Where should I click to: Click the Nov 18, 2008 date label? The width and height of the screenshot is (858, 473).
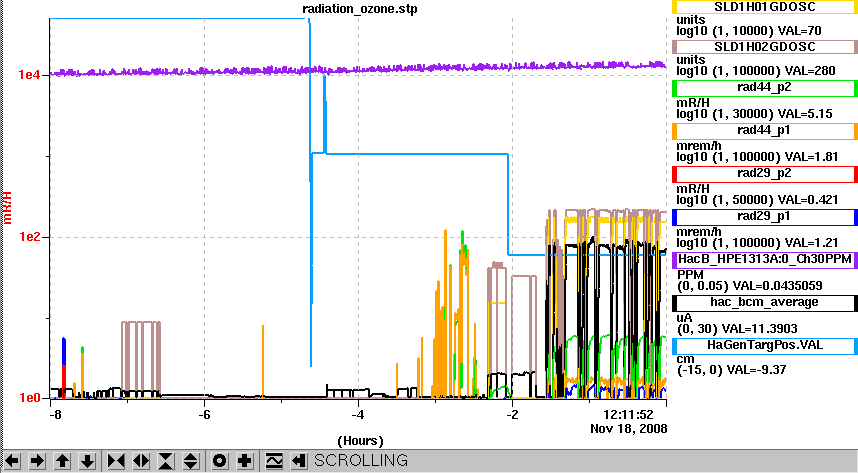[x=629, y=428]
